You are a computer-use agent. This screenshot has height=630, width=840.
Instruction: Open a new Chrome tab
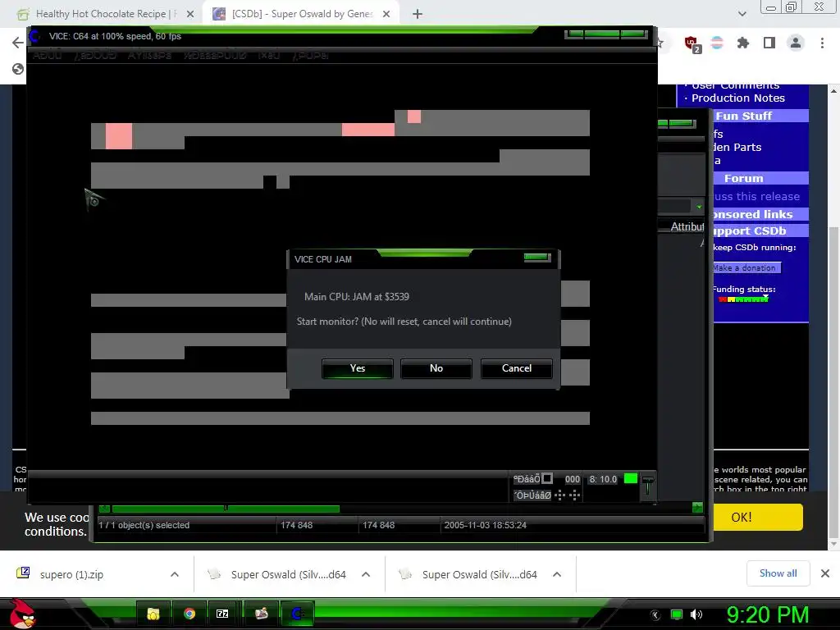(x=418, y=15)
